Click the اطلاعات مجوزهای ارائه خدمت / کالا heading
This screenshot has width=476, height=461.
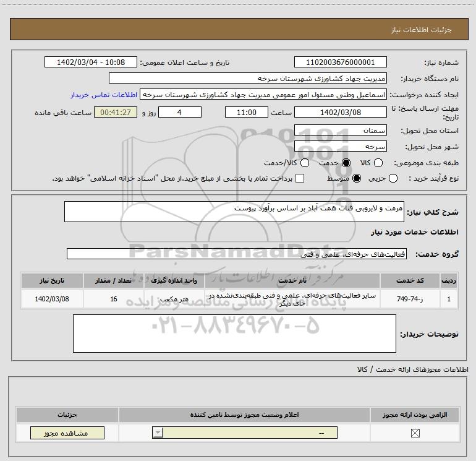pos(412,369)
